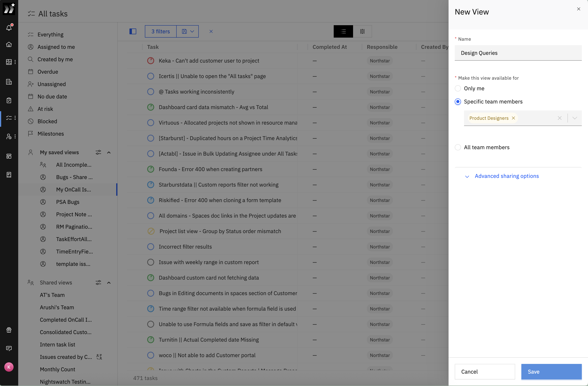Open the chat feedback icon in left rail
Screen dimensions: 588x386
pyautogui.click(x=9, y=348)
